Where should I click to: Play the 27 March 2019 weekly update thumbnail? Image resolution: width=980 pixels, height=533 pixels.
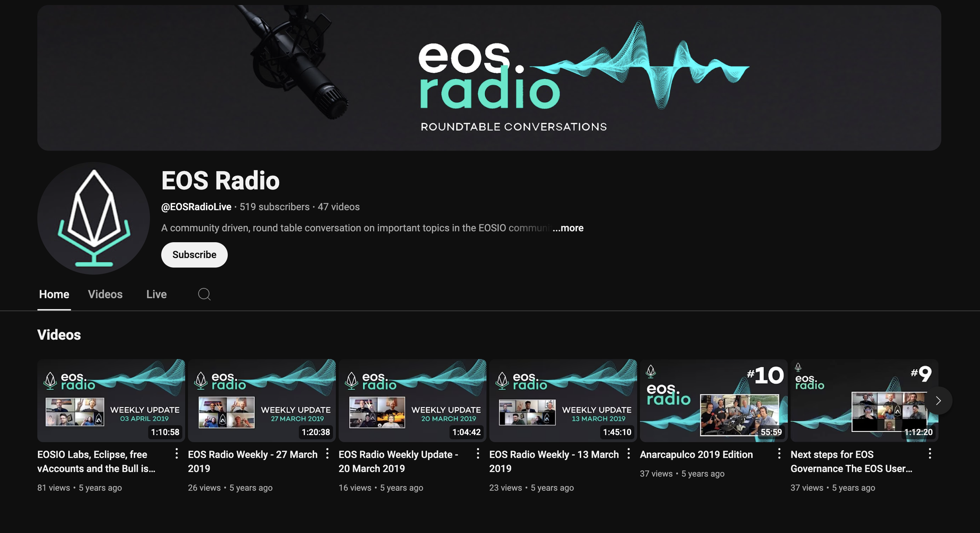(x=262, y=401)
